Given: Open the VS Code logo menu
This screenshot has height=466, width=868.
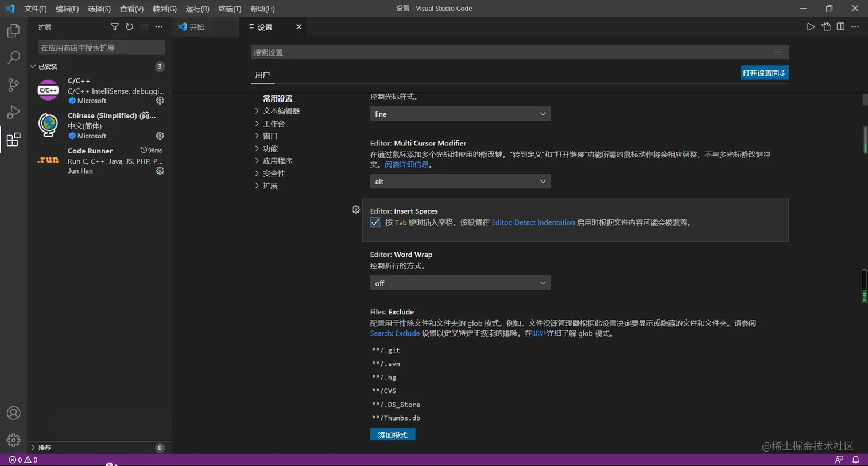Looking at the screenshot, I should pyautogui.click(x=10, y=9).
